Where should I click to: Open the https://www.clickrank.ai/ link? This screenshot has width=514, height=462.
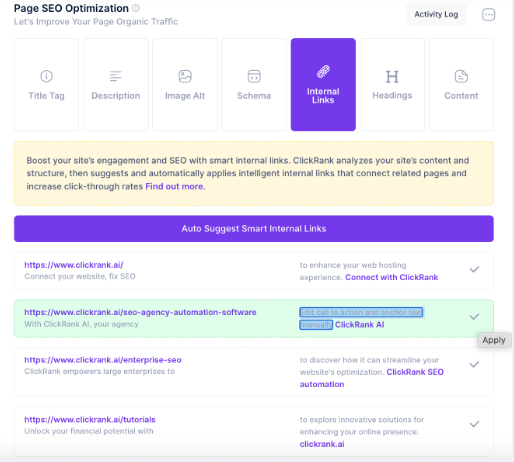[x=74, y=265]
